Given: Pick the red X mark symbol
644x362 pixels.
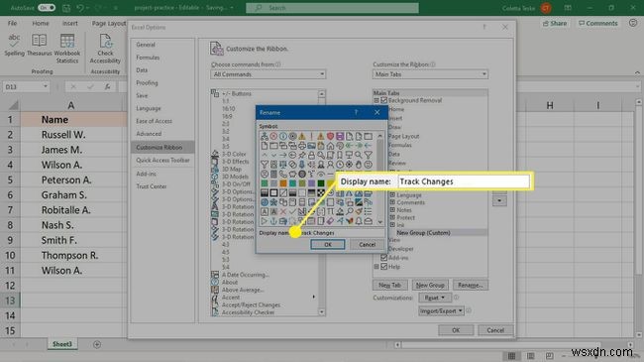Looking at the screenshot, I should tap(283, 212).
